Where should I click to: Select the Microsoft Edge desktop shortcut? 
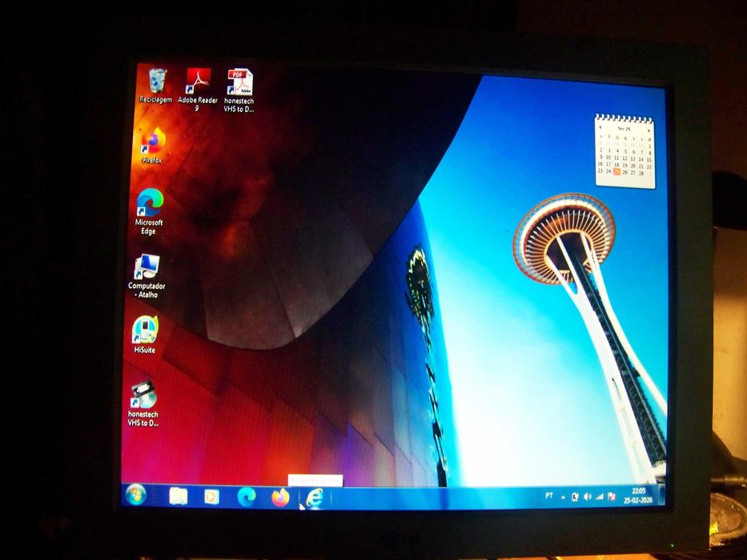click(x=149, y=211)
